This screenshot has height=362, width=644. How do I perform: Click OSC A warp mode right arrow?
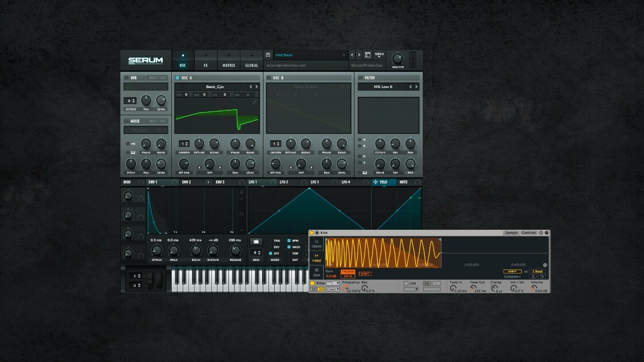(220, 167)
